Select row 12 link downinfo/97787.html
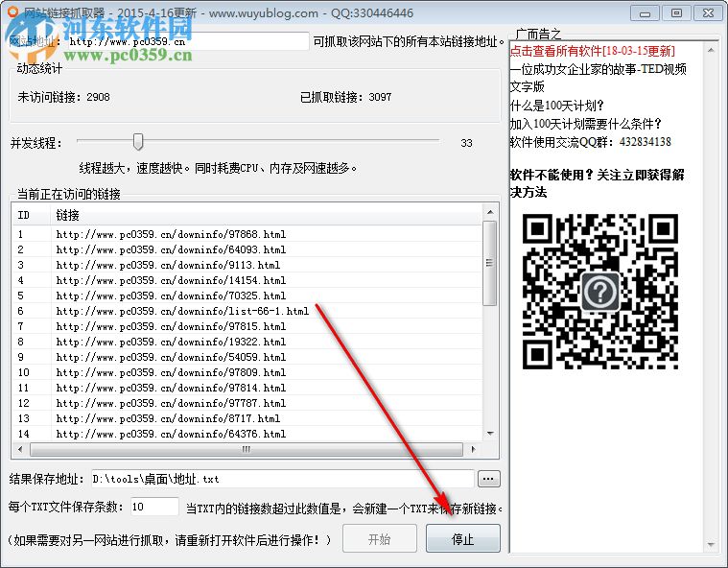The height and width of the screenshot is (568, 728). click(247, 403)
